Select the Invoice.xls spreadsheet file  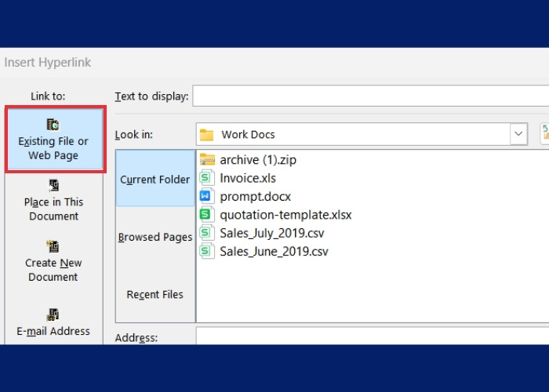tap(248, 178)
